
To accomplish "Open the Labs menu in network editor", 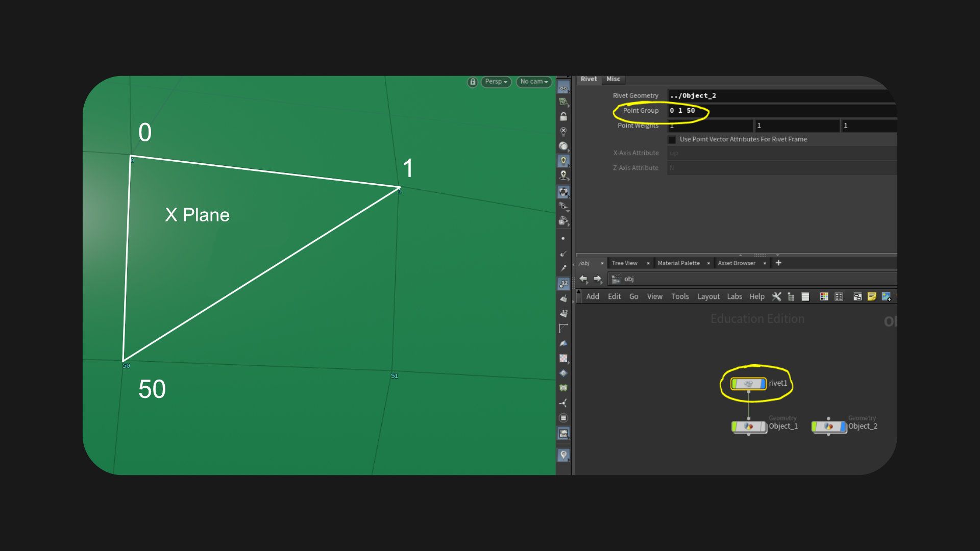I will tap(734, 296).
